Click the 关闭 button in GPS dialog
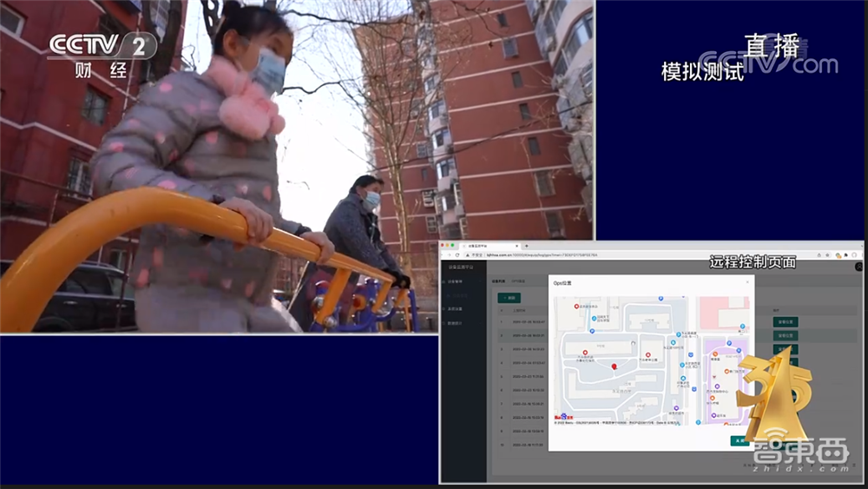The width and height of the screenshot is (868, 489). (x=740, y=441)
